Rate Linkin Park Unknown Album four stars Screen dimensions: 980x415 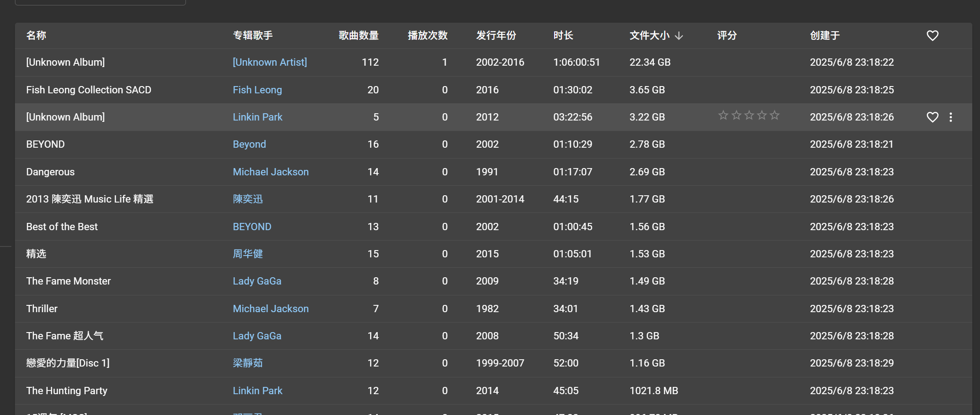pos(762,115)
